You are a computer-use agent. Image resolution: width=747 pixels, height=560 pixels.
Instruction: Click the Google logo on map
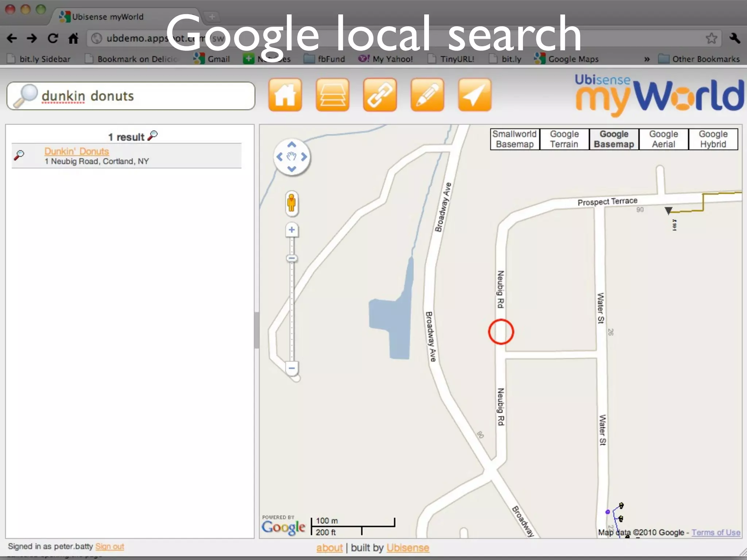click(x=283, y=527)
